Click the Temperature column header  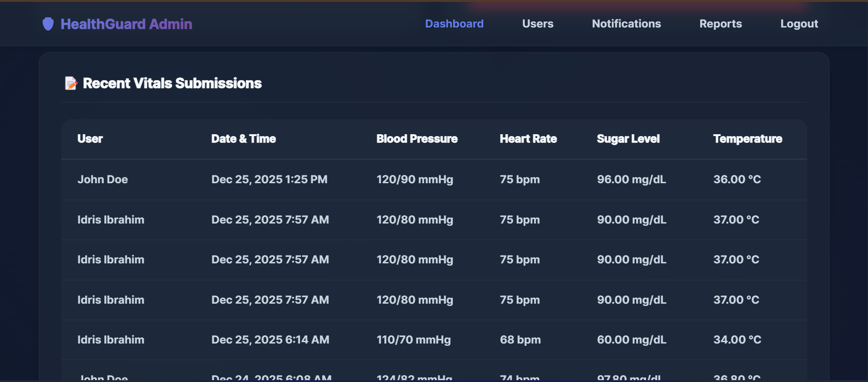(747, 139)
